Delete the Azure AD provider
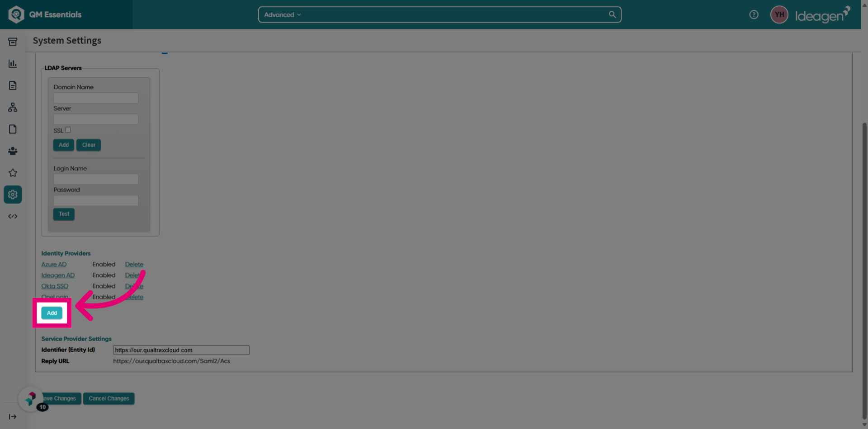 tap(134, 264)
